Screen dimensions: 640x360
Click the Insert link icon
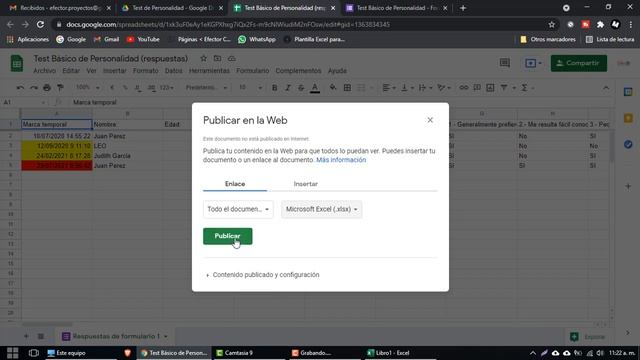(464, 88)
